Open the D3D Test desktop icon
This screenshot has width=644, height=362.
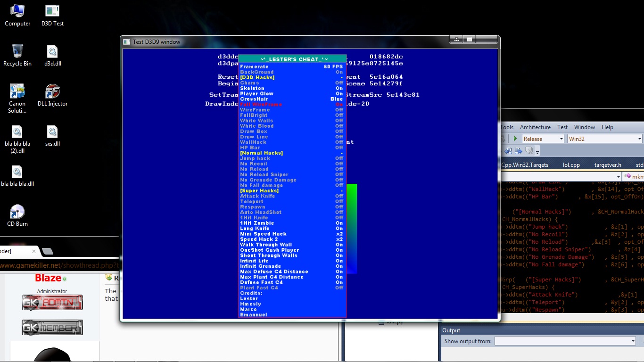[52, 12]
